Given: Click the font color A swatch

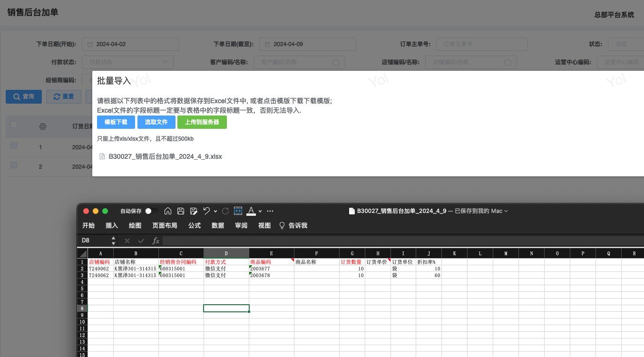Looking at the screenshot, I should [x=251, y=211].
